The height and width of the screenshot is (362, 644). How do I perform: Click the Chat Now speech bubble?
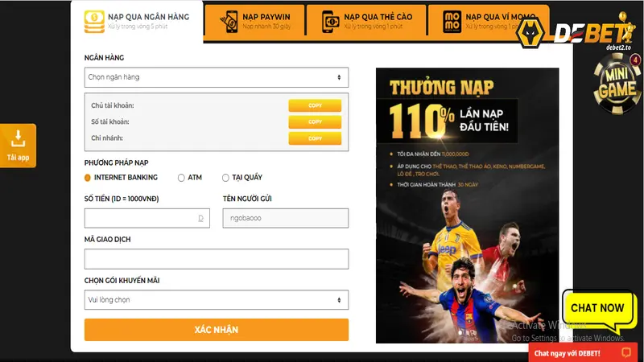[x=598, y=311]
